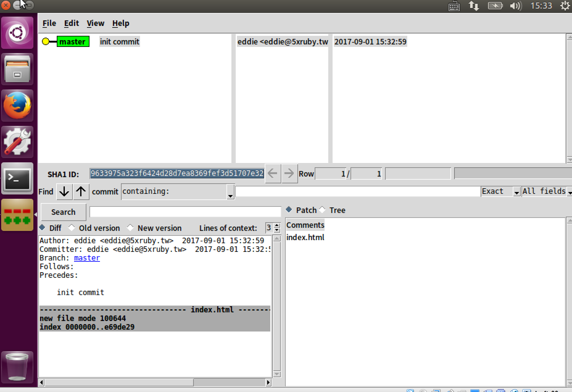Switch diff view to New version
The width and height of the screenshot is (572, 392).
131,227
